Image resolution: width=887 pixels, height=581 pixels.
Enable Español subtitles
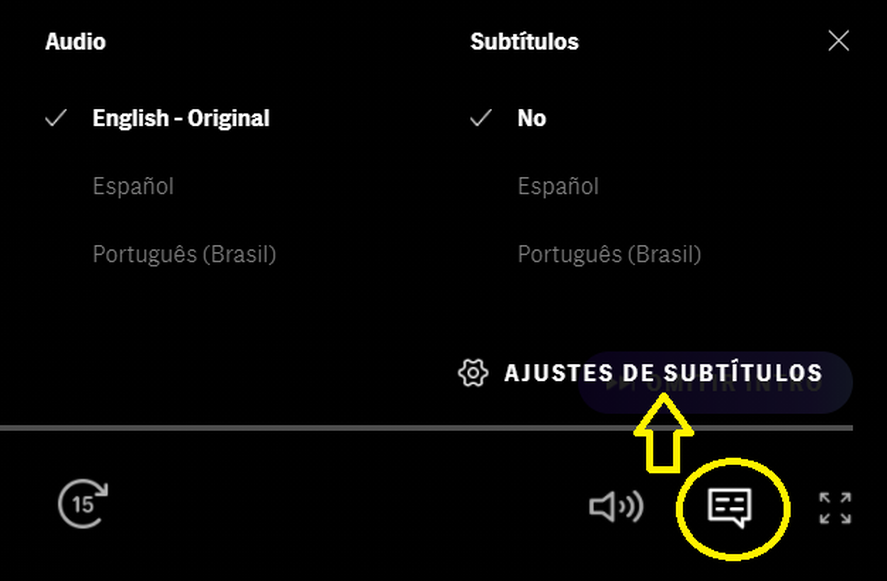(x=558, y=186)
